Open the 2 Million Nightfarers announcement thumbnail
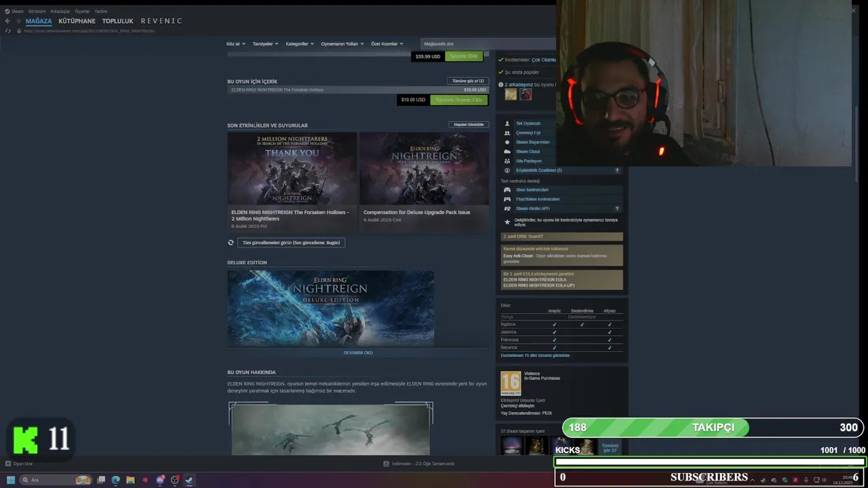Screen dimensions: 868x488 (292, 168)
